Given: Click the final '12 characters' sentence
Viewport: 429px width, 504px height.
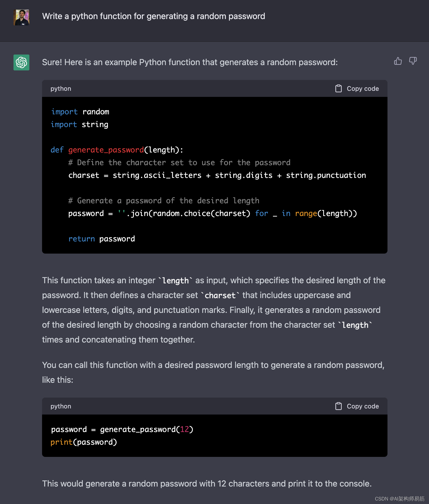Looking at the screenshot, I should point(207,484).
